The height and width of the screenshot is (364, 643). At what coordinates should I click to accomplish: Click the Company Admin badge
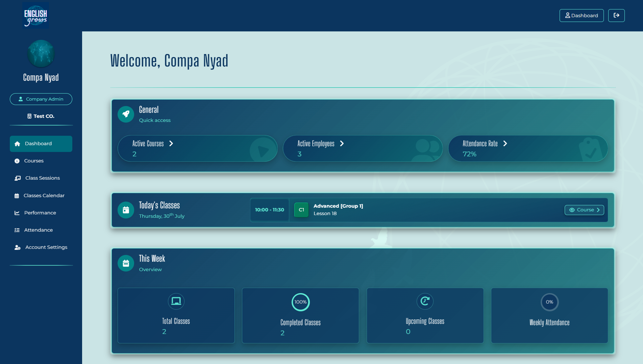[41, 99]
